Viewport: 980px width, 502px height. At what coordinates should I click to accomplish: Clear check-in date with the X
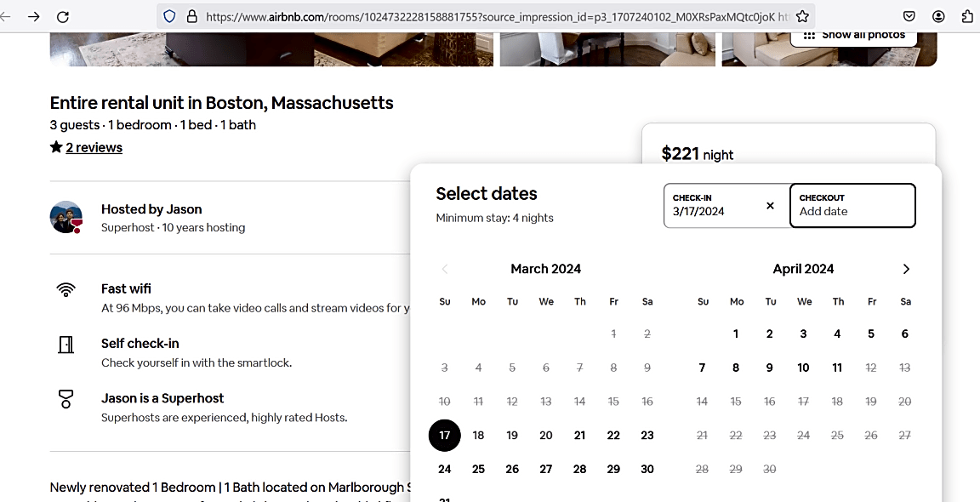point(770,206)
